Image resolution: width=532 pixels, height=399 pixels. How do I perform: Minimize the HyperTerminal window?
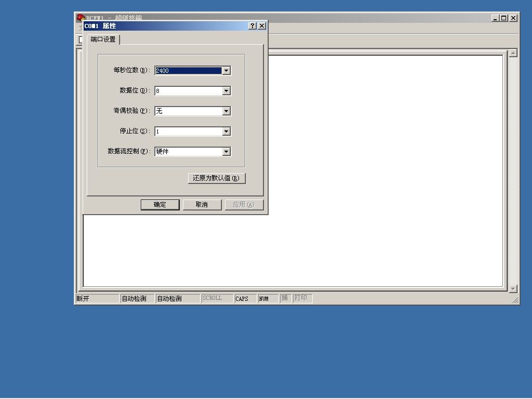click(x=496, y=18)
